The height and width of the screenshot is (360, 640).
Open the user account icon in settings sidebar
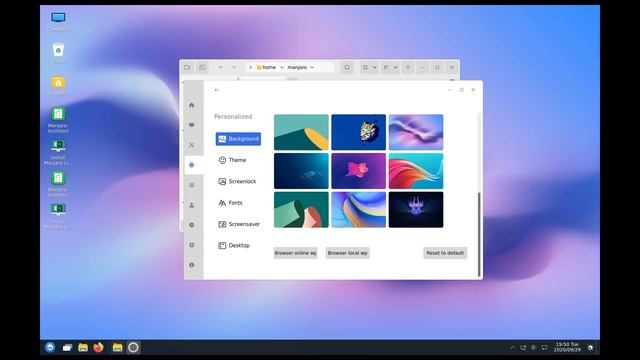point(191,205)
